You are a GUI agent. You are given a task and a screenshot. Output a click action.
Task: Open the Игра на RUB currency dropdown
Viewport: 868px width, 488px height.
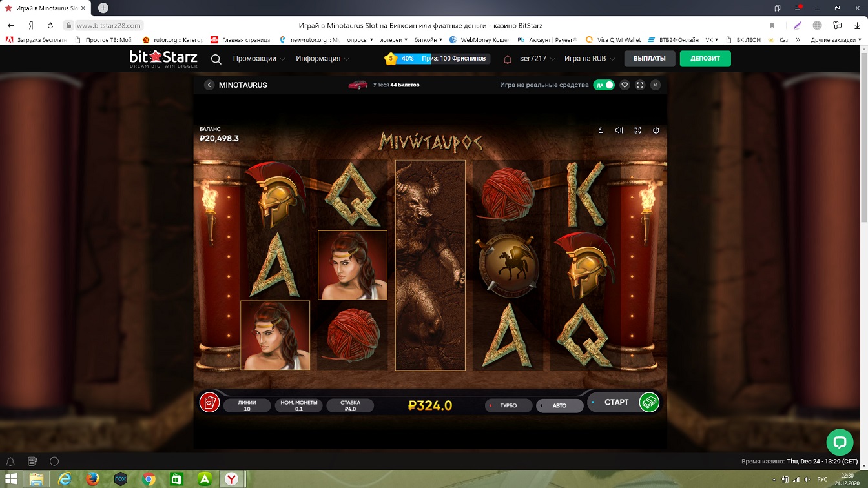(x=589, y=59)
